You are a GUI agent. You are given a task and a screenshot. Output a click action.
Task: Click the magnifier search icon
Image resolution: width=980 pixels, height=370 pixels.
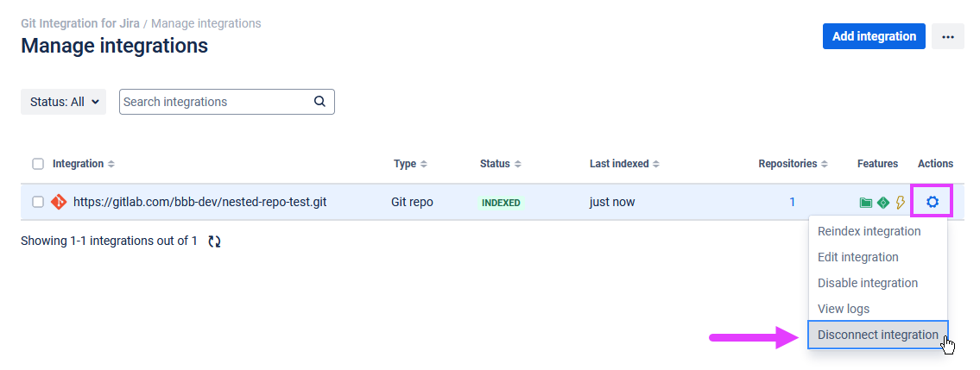click(x=319, y=101)
